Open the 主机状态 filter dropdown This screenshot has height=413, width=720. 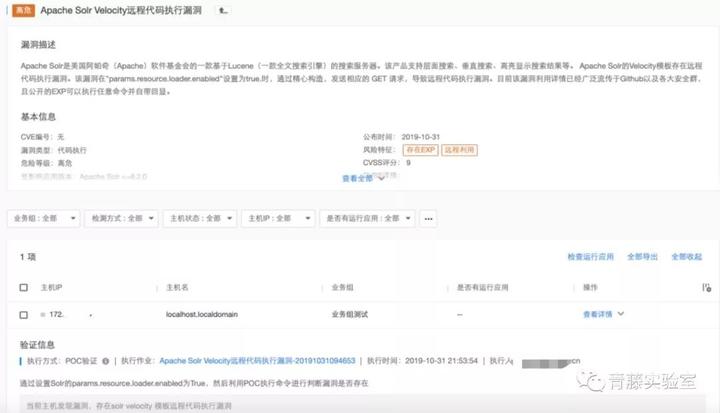pyautogui.click(x=200, y=219)
